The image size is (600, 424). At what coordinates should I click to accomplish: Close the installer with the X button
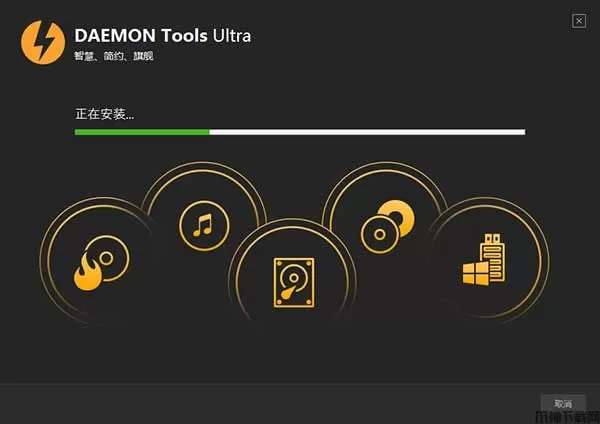[x=579, y=21]
